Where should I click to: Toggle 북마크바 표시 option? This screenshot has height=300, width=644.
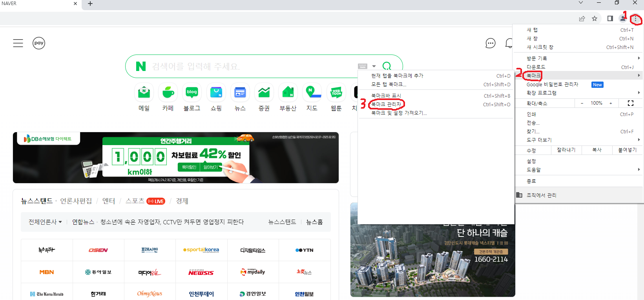pos(436,96)
